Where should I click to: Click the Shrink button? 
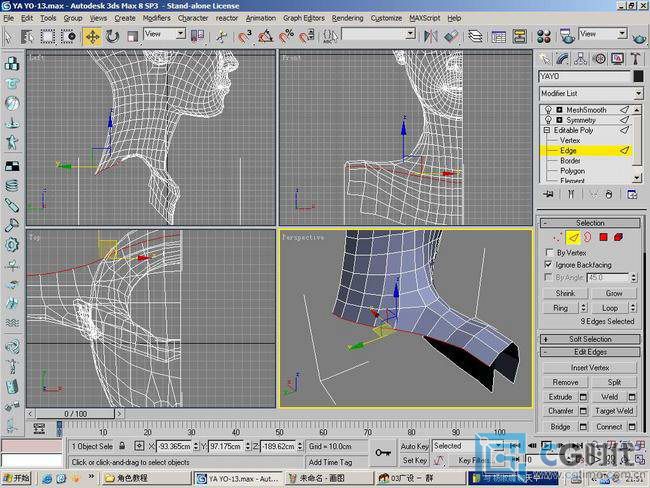565,294
